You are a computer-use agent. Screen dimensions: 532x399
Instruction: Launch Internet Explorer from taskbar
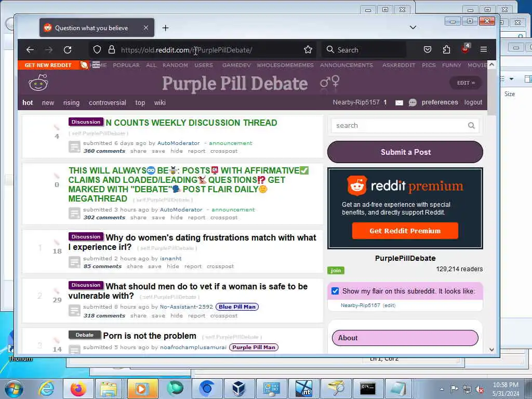coord(46,389)
